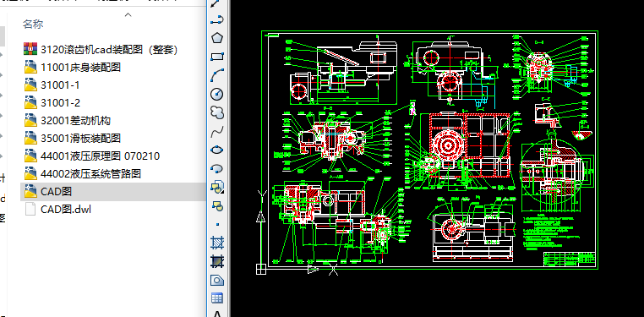644x317 pixels.
Task: Select the Hatch pattern tool
Action: (217, 243)
